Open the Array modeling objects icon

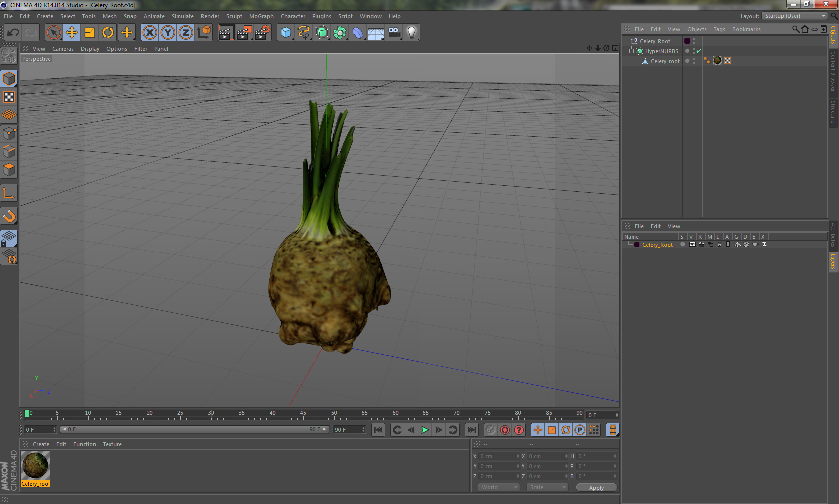click(x=340, y=33)
